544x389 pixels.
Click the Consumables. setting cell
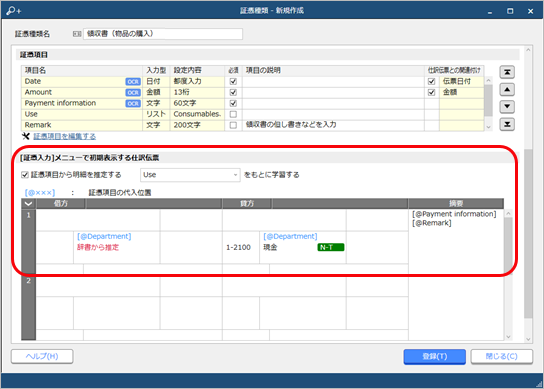[197, 114]
